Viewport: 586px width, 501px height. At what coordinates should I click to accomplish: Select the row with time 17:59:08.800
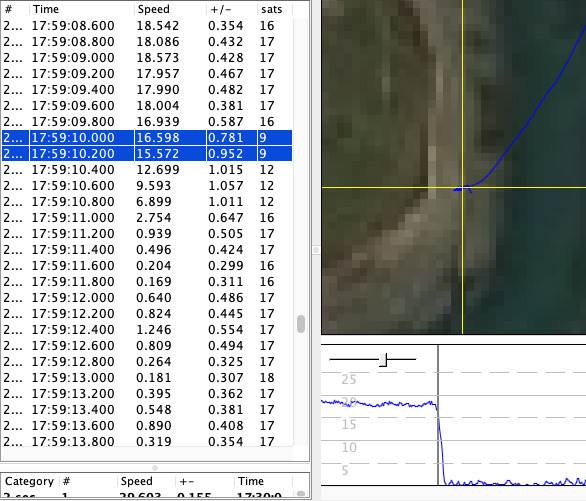[147, 42]
